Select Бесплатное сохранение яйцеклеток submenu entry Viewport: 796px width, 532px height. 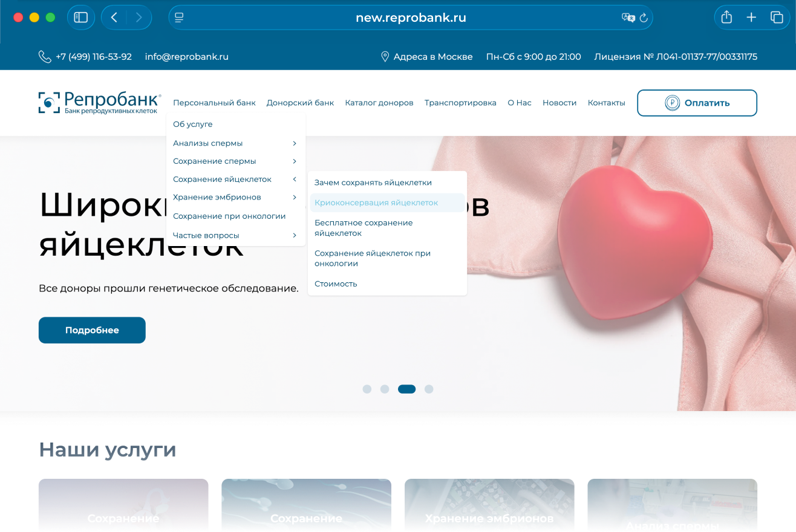pos(364,228)
